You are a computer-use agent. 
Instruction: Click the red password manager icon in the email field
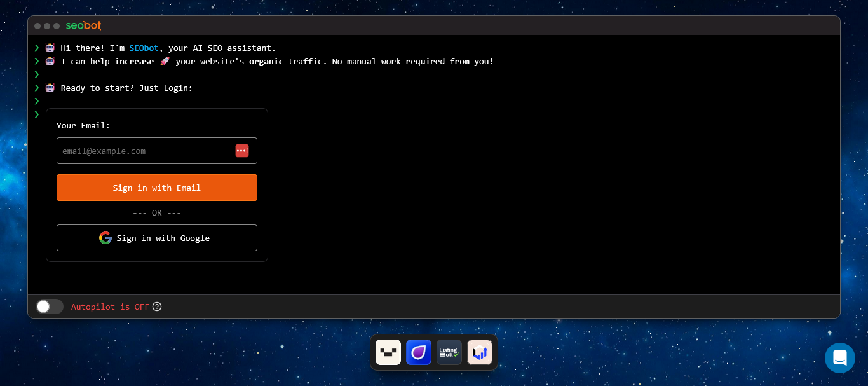242,151
